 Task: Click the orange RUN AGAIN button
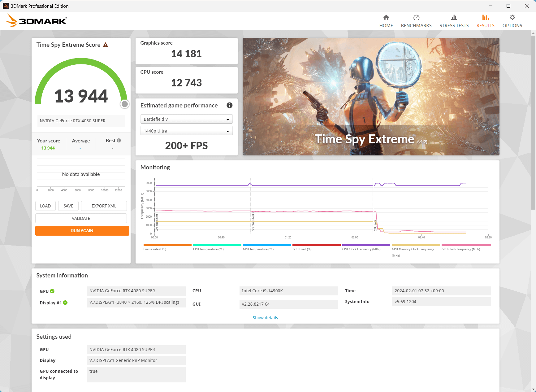tap(82, 231)
